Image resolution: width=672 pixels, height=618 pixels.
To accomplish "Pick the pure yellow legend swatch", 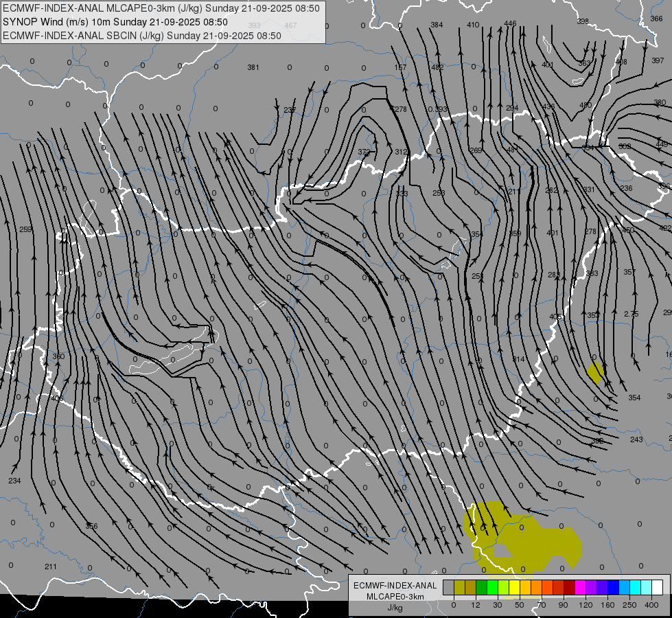I will coord(515,587).
